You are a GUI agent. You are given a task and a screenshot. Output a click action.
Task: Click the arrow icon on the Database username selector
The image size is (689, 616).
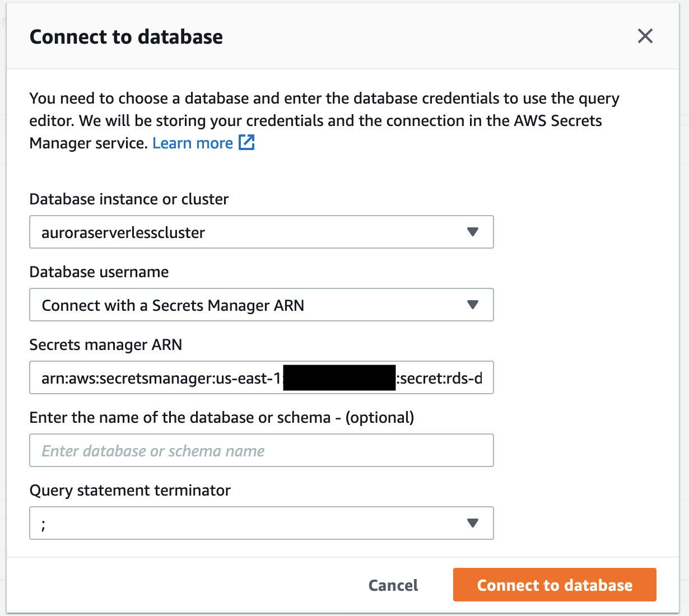point(473,305)
